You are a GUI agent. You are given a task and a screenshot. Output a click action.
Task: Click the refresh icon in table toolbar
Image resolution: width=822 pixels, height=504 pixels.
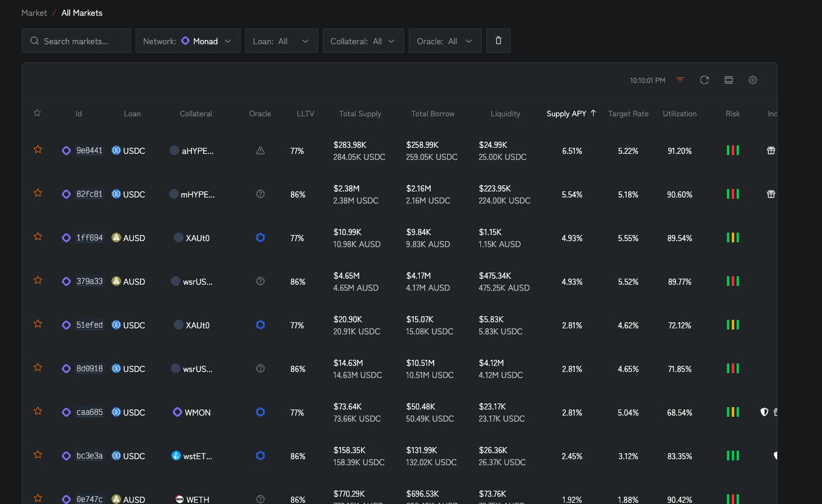[704, 80]
